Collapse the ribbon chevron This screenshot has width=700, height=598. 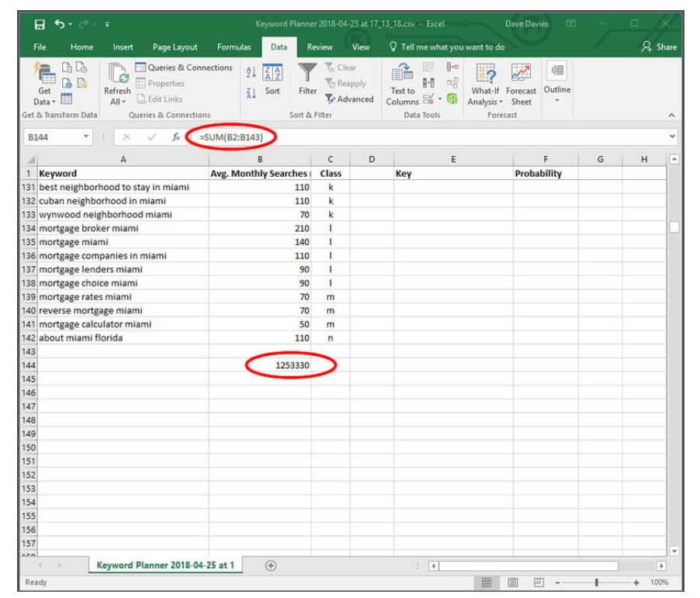tap(671, 115)
